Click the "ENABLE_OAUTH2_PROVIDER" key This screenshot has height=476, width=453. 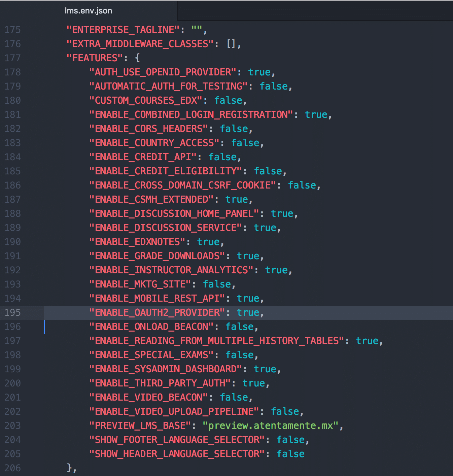click(x=158, y=312)
